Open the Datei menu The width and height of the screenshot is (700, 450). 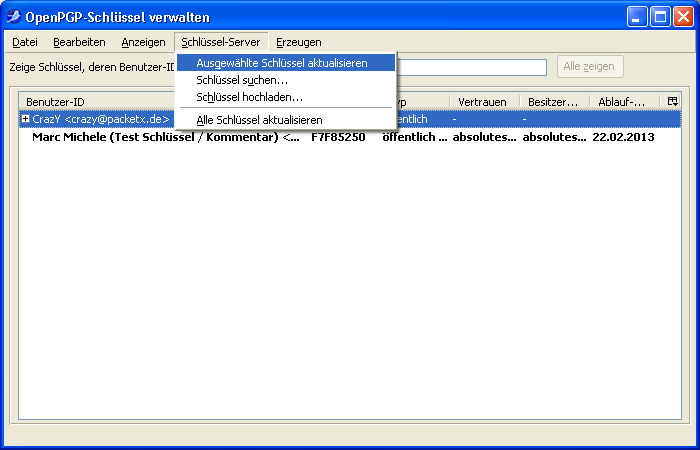click(25, 42)
